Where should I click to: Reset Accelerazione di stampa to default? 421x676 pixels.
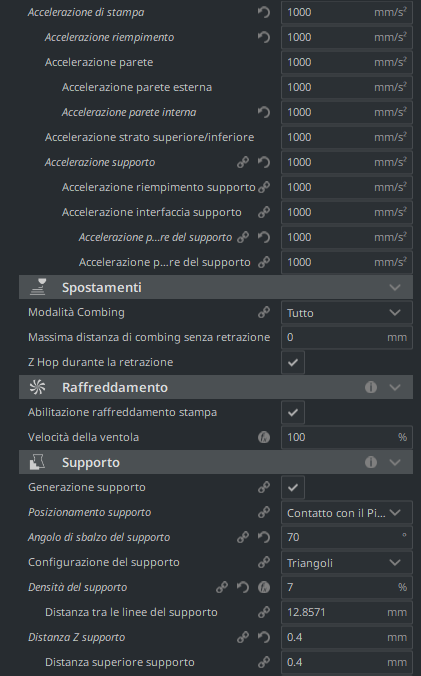[264, 12]
